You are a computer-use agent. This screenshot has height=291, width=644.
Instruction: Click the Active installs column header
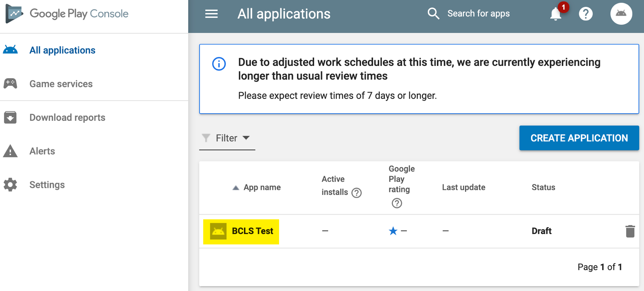tap(335, 186)
